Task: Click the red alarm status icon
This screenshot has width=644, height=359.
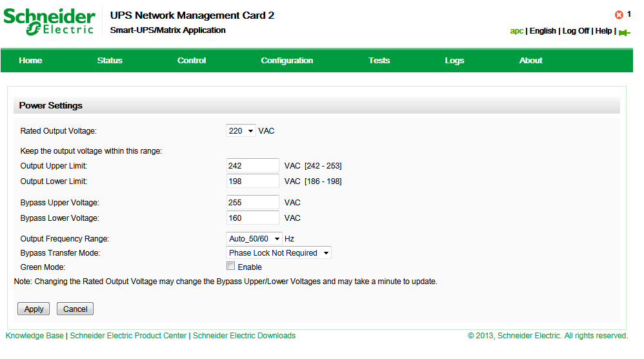Action: [x=619, y=15]
